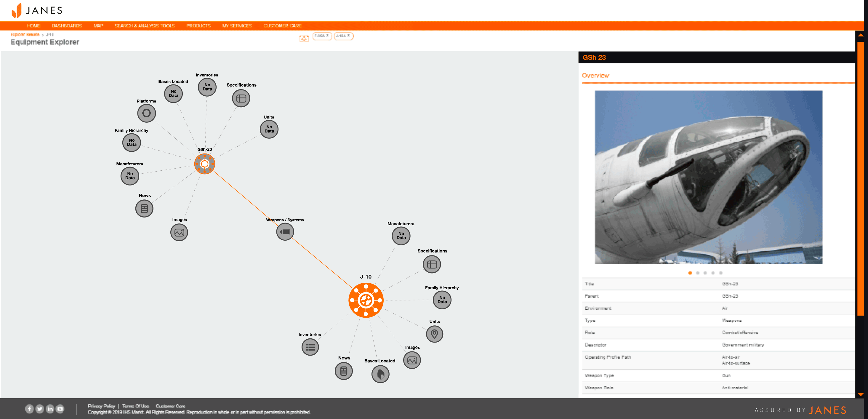Select the Overview tab heading
This screenshot has width=868, height=419.
(595, 76)
